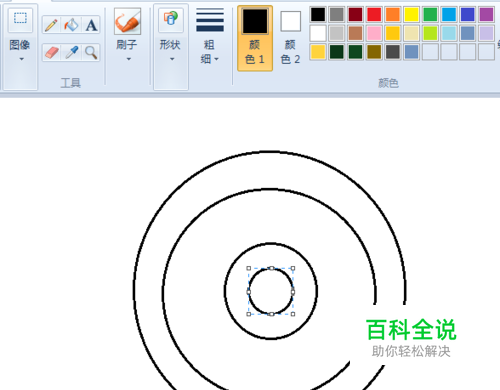Select the 颜色 2 background color button

tap(290, 38)
